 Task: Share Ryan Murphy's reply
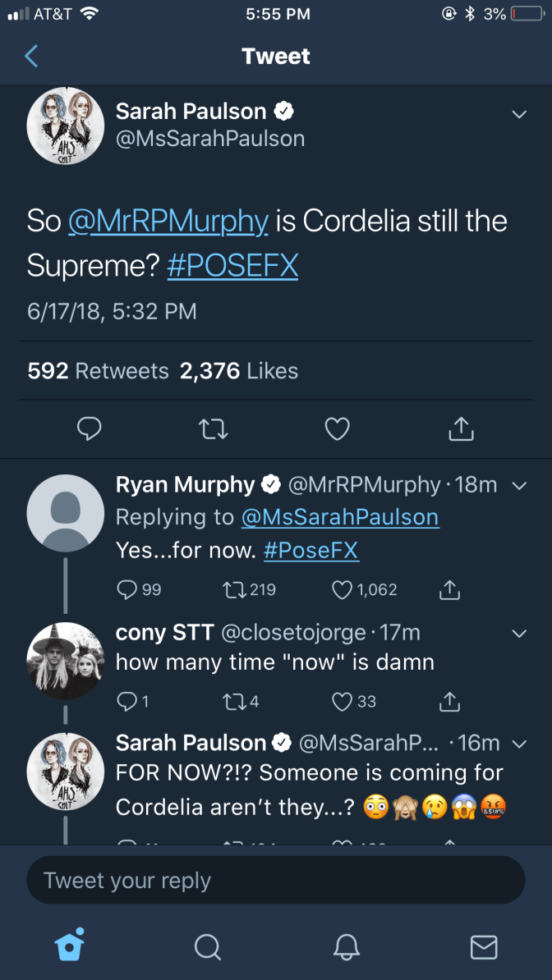click(x=448, y=589)
